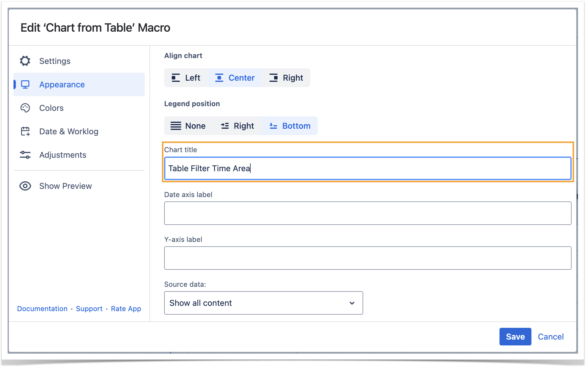Open the Colors tab

[x=51, y=108]
